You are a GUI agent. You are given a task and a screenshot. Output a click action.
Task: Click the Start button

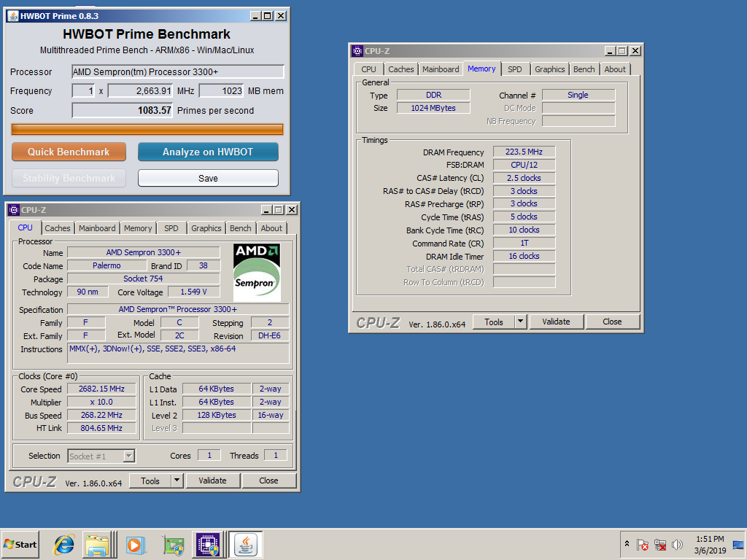tap(20, 544)
